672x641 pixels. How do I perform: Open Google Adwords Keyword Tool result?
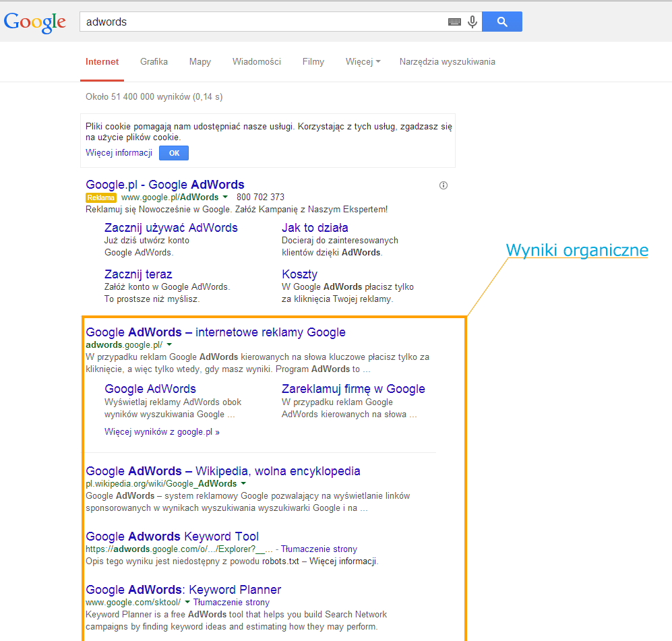click(173, 537)
